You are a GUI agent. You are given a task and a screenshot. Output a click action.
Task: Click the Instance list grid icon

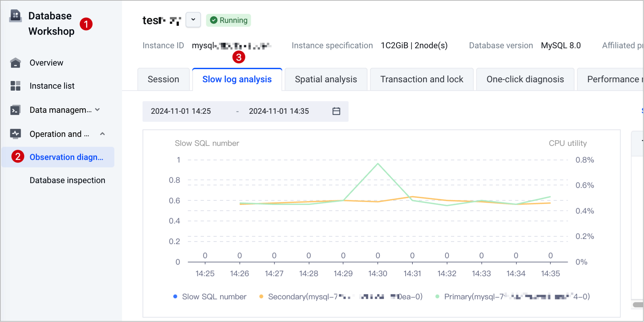pos(15,86)
